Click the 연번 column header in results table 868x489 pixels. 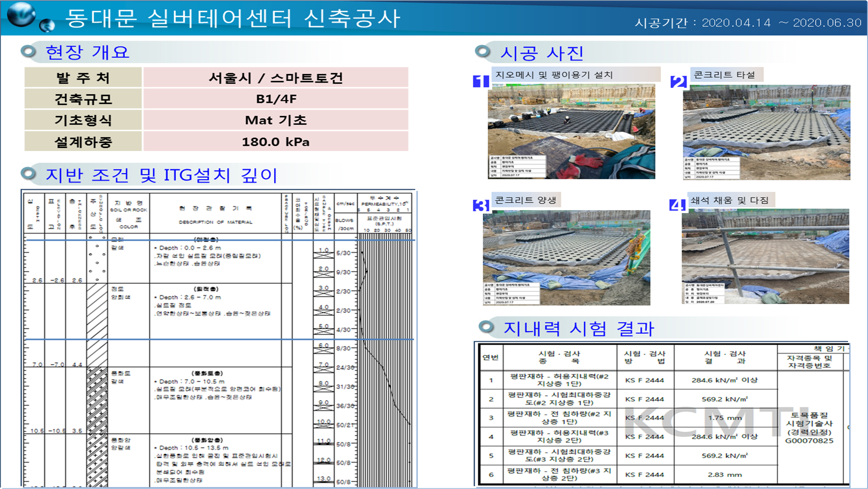click(x=491, y=357)
